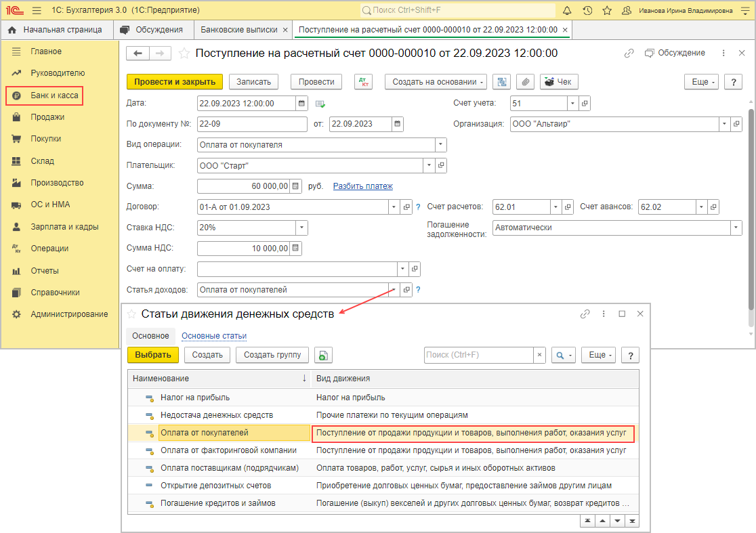Open the history clock icon
The height and width of the screenshot is (533, 756).
click(587, 11)
